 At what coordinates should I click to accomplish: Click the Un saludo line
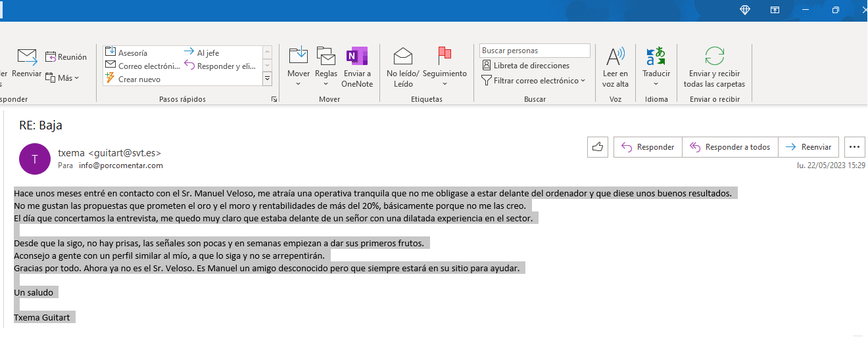point(34,292)
